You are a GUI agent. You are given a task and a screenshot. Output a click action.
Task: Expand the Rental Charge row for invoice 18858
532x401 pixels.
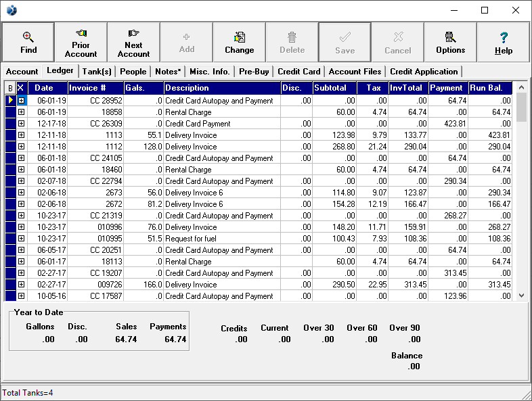point(21,112)
